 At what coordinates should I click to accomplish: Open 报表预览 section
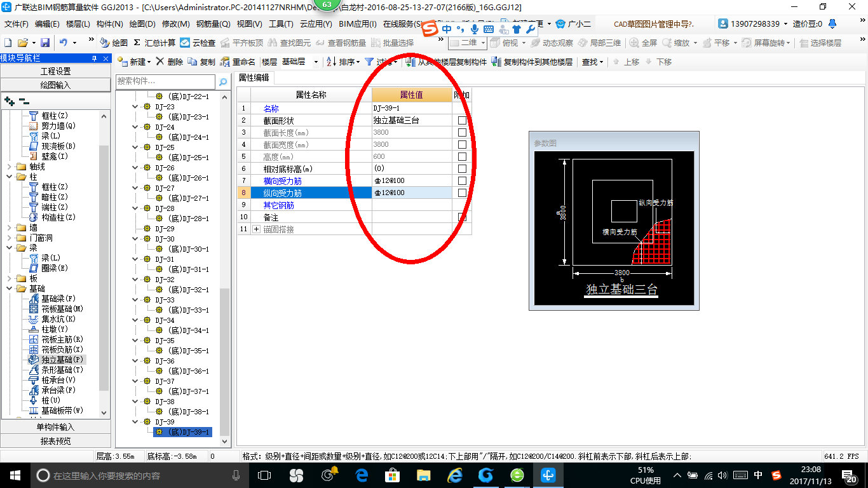[55, 441]
